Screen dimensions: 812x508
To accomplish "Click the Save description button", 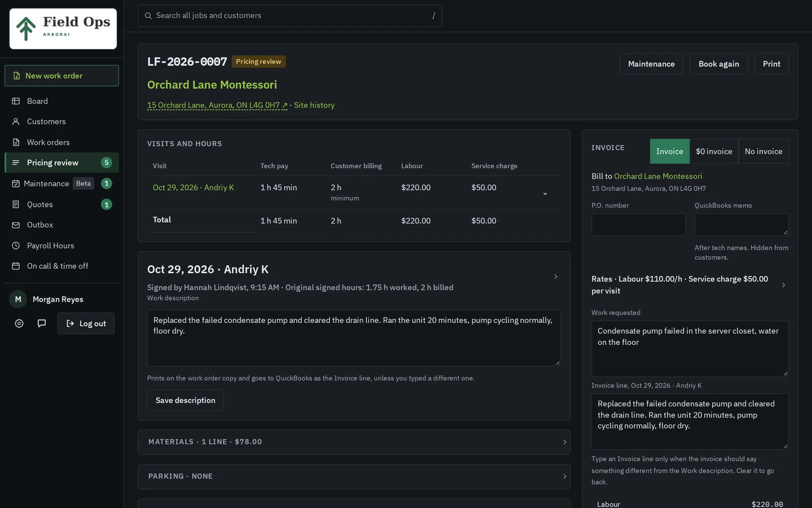I will (185, 400).
